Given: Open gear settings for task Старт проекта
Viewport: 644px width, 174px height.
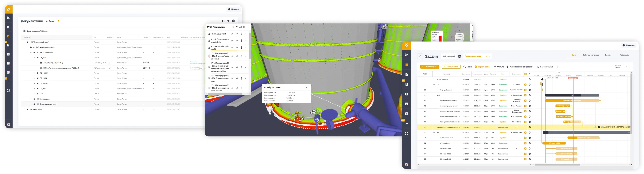Looking at the screenshot, I should 530,79.
